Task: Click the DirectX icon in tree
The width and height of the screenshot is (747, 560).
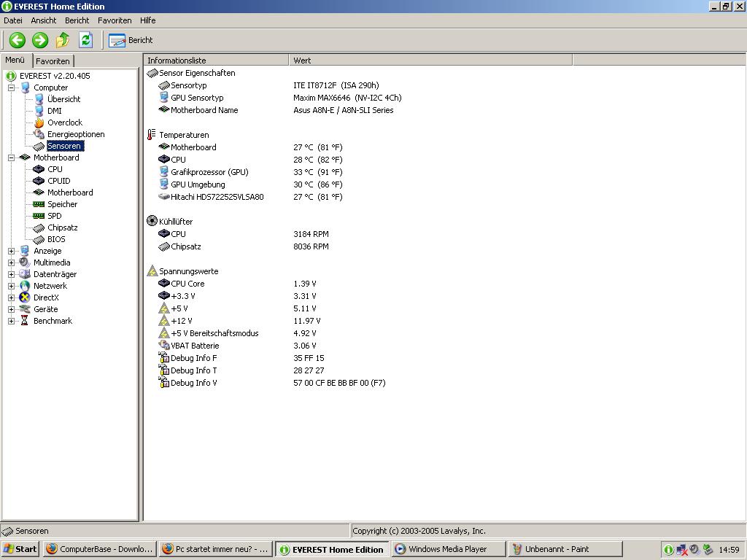Action: pos(25,297)
